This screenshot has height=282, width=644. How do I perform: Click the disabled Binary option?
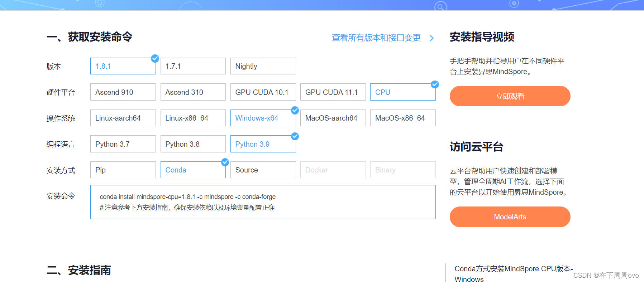[x=403, y=170]
